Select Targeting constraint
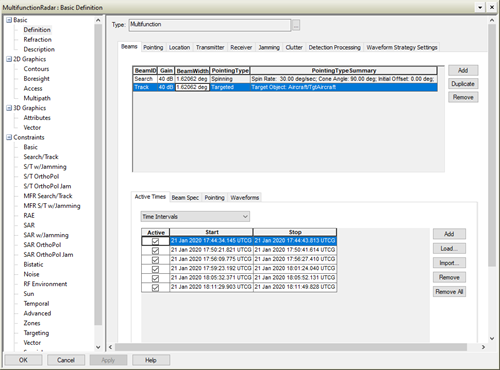The width and height of the screenshot is (500, 370). coord(36,333)
